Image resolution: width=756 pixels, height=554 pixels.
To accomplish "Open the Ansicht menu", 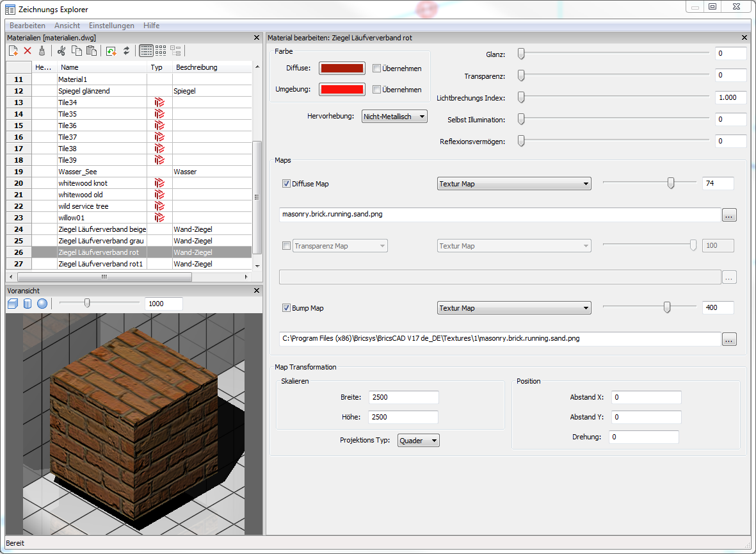I will (x=67, y=26).
